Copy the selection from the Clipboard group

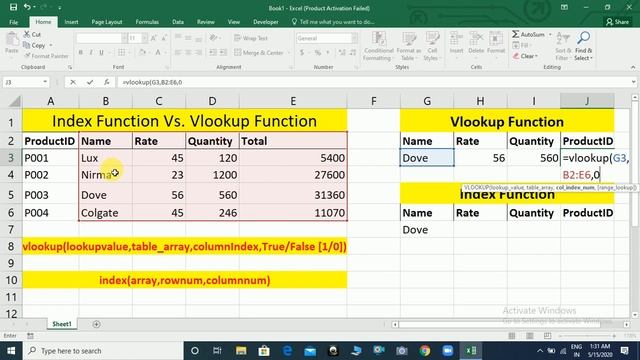(35, 45)
